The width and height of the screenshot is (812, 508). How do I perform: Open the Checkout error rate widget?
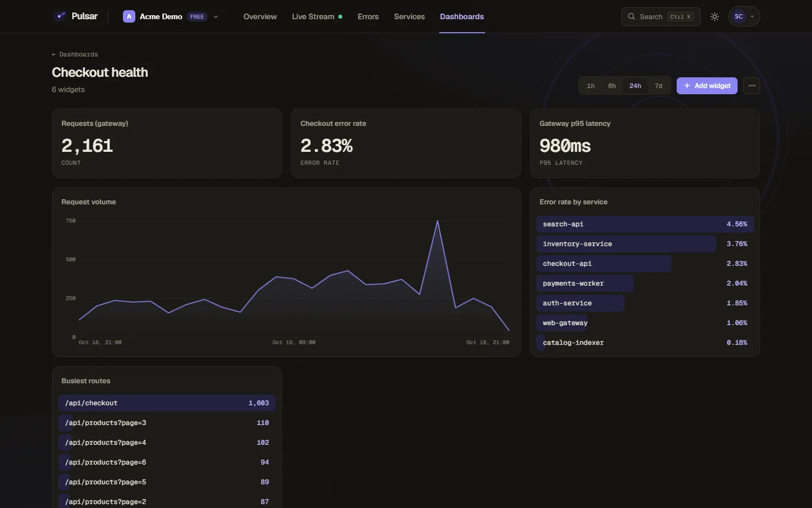(405, 143)
